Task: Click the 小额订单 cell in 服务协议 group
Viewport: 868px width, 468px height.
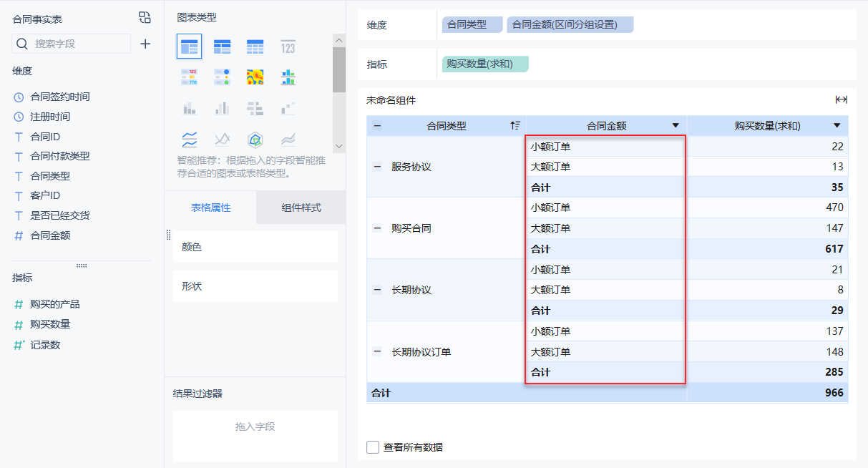Action: [606, 146]
